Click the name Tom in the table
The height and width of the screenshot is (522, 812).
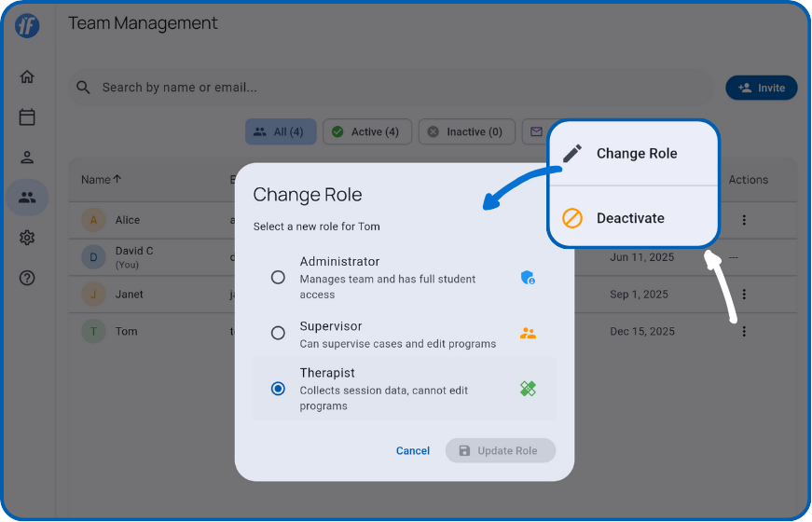pos(127,332)
